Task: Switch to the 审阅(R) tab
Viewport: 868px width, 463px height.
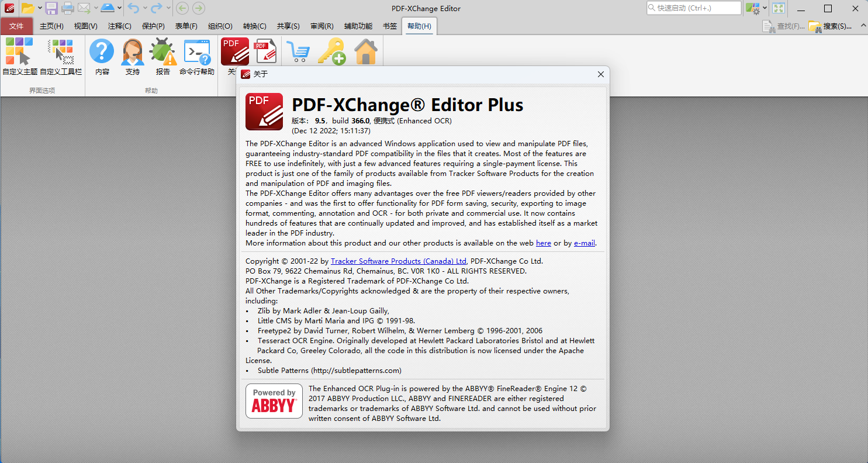Action: tap(322, 26)
